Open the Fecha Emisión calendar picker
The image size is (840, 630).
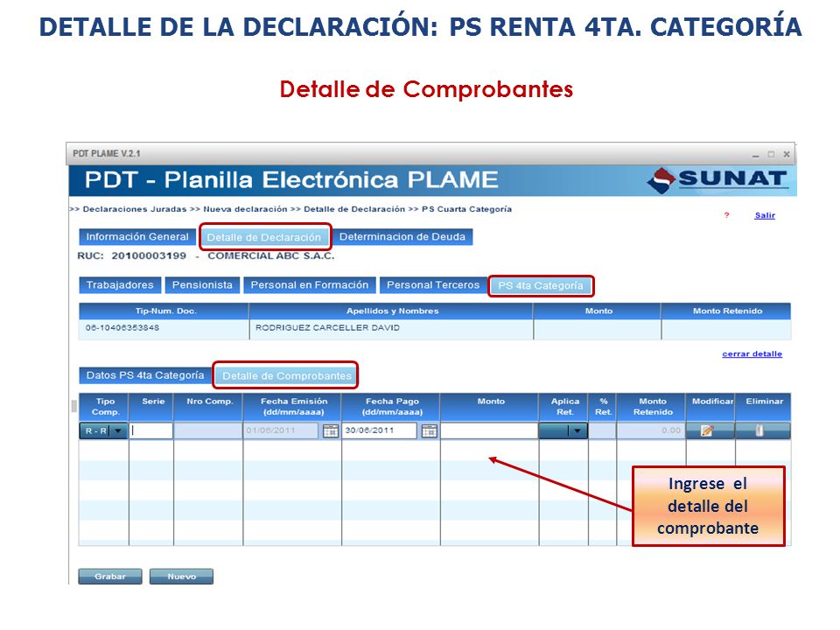tap(331, 430)
